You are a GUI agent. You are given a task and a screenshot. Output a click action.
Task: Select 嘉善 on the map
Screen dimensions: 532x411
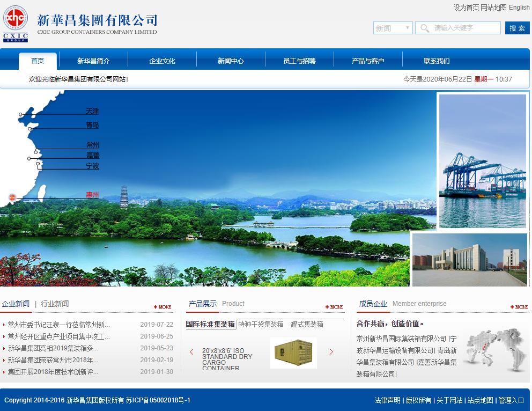pos(93,155)
